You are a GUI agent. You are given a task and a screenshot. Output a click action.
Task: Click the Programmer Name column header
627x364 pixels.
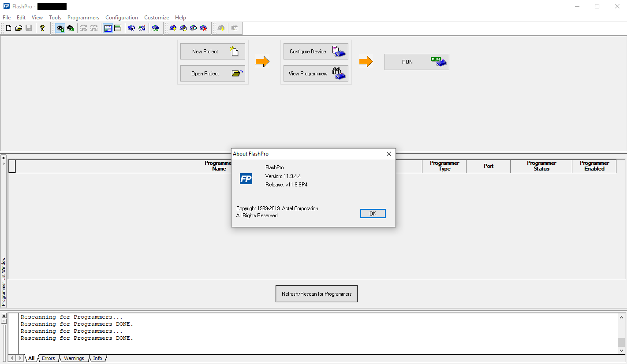tap(219, 166)
